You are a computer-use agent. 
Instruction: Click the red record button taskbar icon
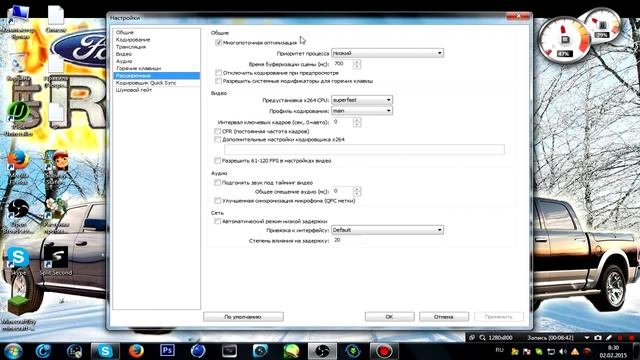coord(384,351)
